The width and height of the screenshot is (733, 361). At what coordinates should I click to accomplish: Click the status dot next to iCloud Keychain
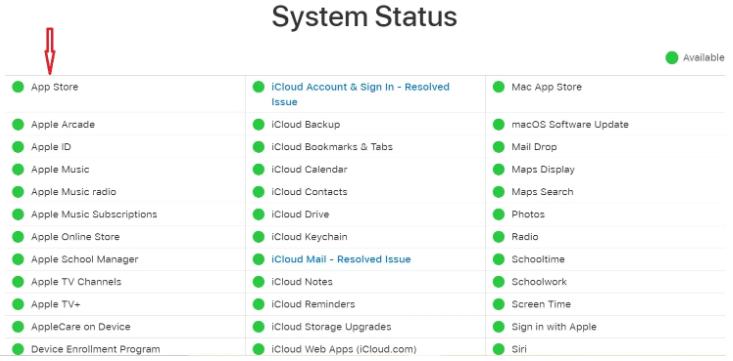click(x=259, y=237)
